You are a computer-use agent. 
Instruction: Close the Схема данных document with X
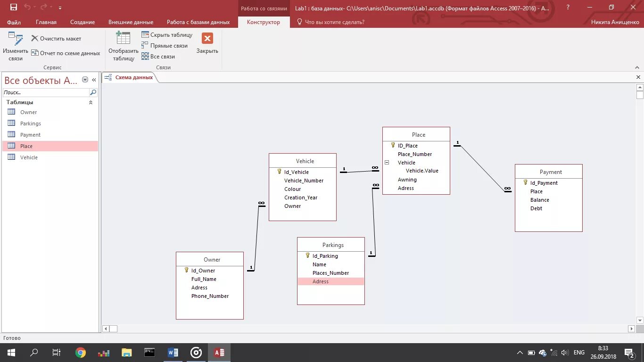(638, 77)
